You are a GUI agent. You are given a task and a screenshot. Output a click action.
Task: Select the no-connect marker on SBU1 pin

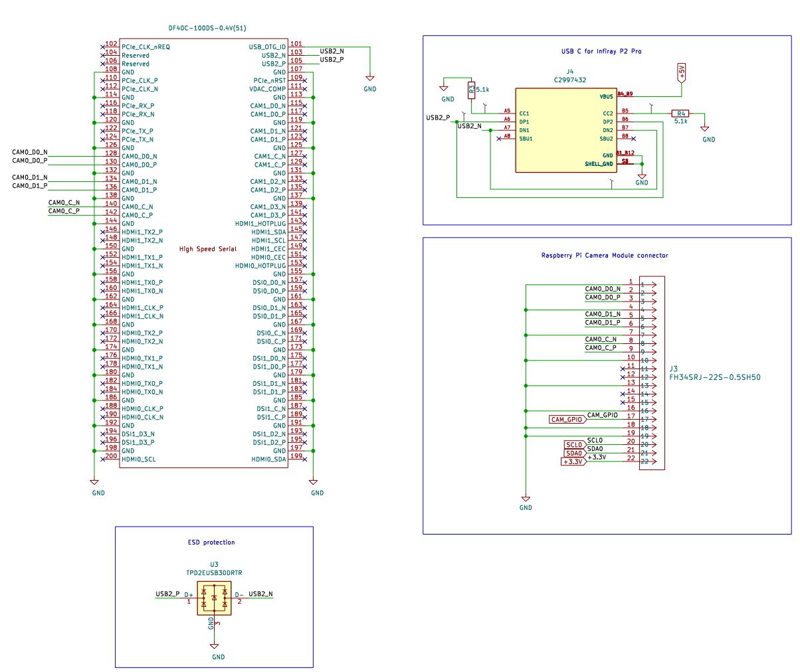tap(499, 139)
